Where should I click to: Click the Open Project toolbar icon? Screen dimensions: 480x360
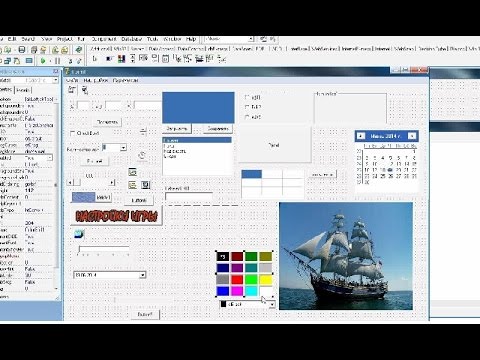point(43,50)
